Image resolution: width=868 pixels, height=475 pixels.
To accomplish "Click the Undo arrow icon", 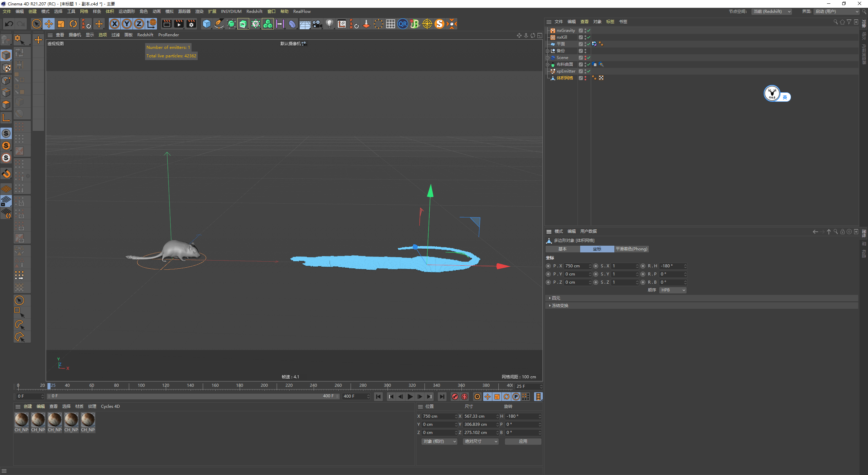I will tap(9, 24).
